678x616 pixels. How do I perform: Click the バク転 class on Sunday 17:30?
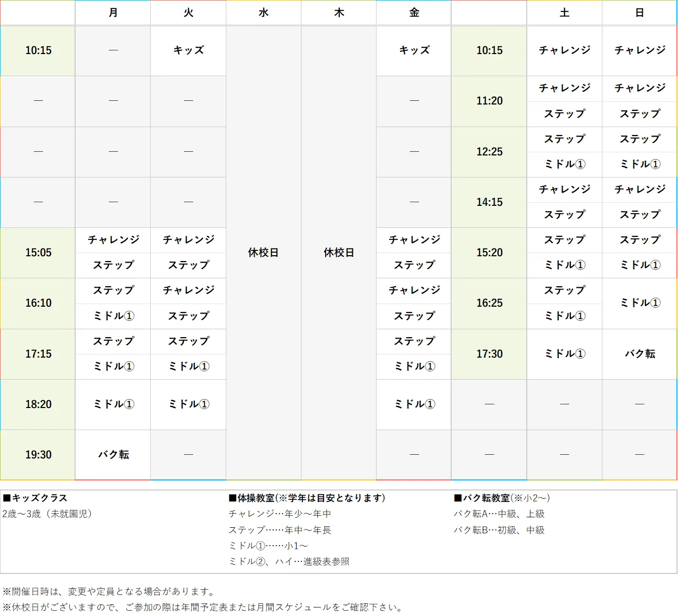point(639,354)
